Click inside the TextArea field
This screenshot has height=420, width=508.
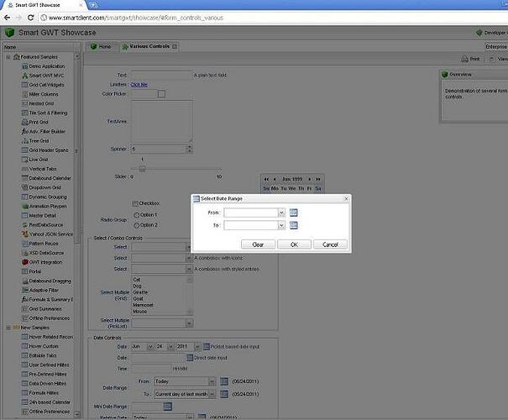click(x=162, y=121)
